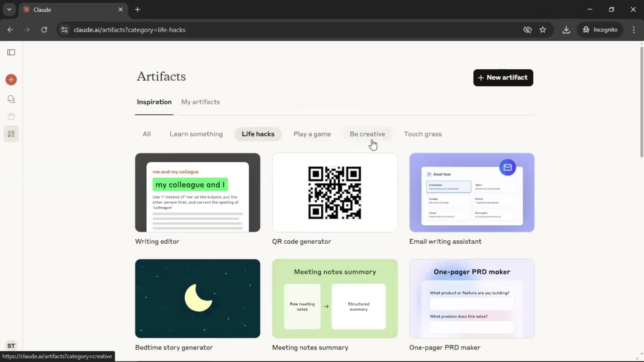
Task: Open the site information icon in the address bar
Action: pyautogui.click(x=64, y=30)
